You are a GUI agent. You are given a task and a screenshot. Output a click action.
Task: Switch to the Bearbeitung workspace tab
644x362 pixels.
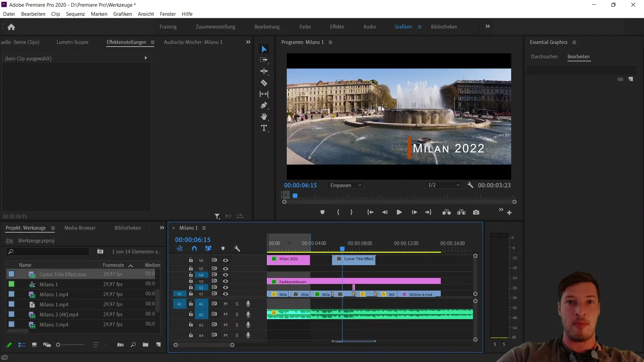[x=267, y=26]
